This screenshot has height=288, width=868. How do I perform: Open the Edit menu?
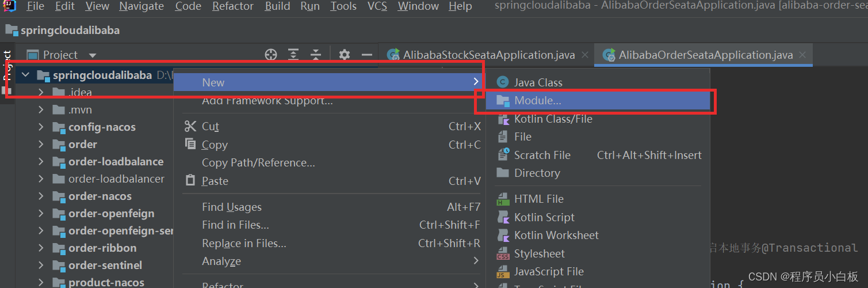coord(64,6)
